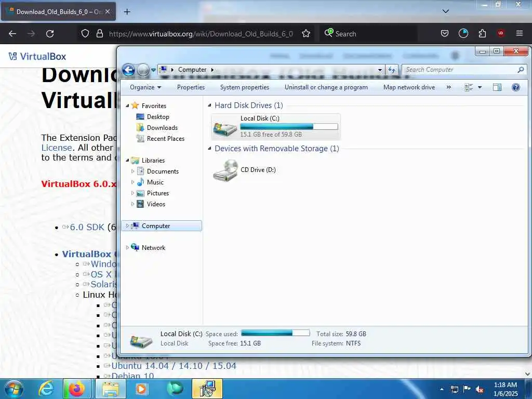This screenshot has height=399, width=532.
Task: Expand the Pictures library node
Action: (132, 193)
